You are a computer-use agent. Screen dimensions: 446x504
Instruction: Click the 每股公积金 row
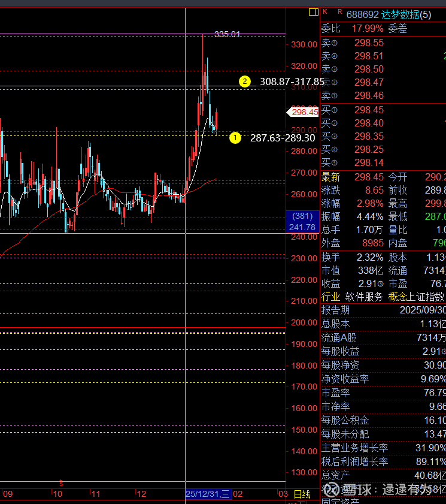pos(383,421)
